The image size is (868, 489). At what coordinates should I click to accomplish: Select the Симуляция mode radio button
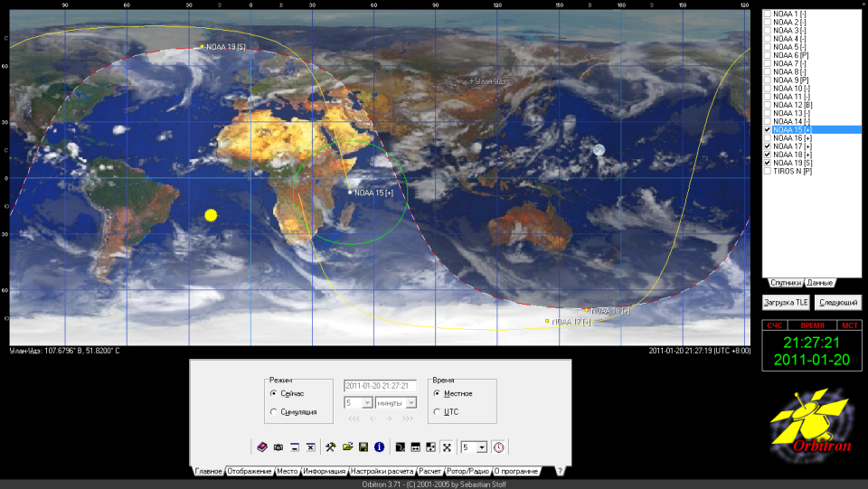pyautogui.click(x=273, y=411)
